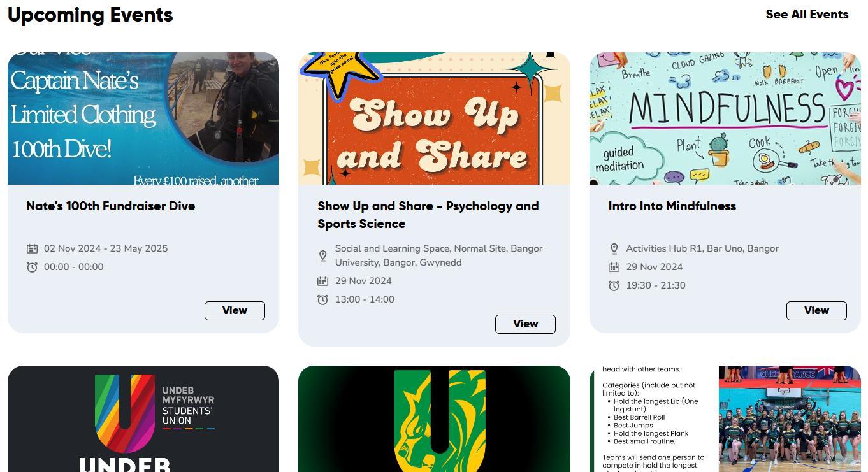This screenshot has width=868, height=472.
Task: Open the Show Up and Share poster image
Action: point(434,118)
